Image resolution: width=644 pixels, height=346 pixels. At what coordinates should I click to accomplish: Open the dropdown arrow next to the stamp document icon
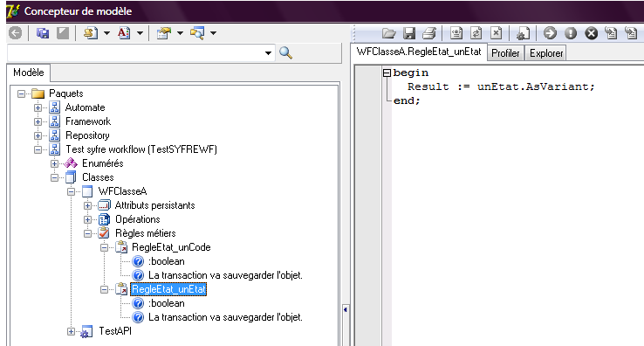(106, 33)
